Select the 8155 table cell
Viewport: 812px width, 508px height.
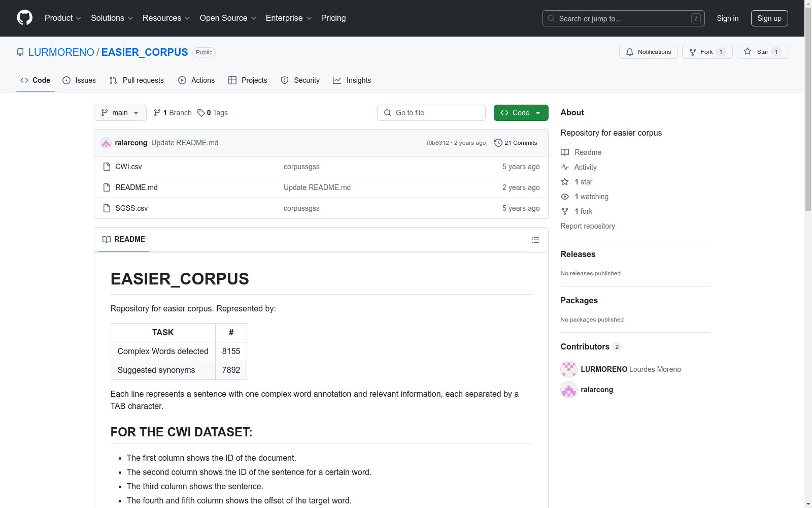pos(231,352)
